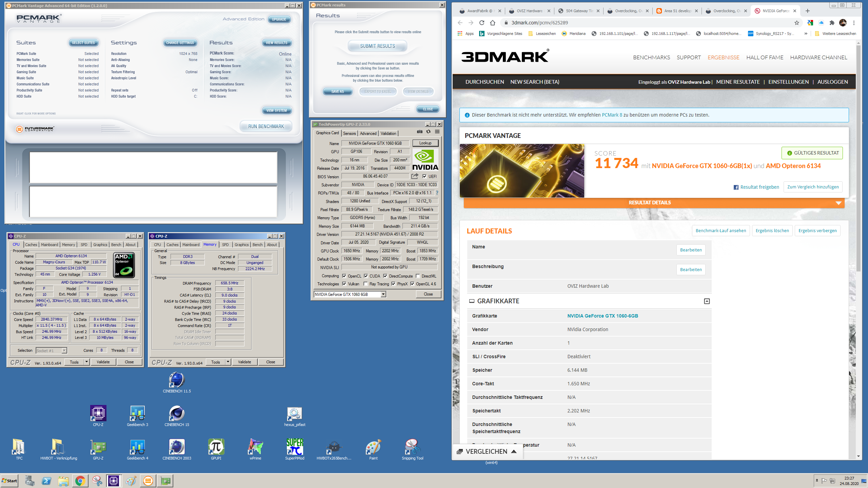Click the PCMark 8 link
The image size is (868, 488).
[612, 115]
